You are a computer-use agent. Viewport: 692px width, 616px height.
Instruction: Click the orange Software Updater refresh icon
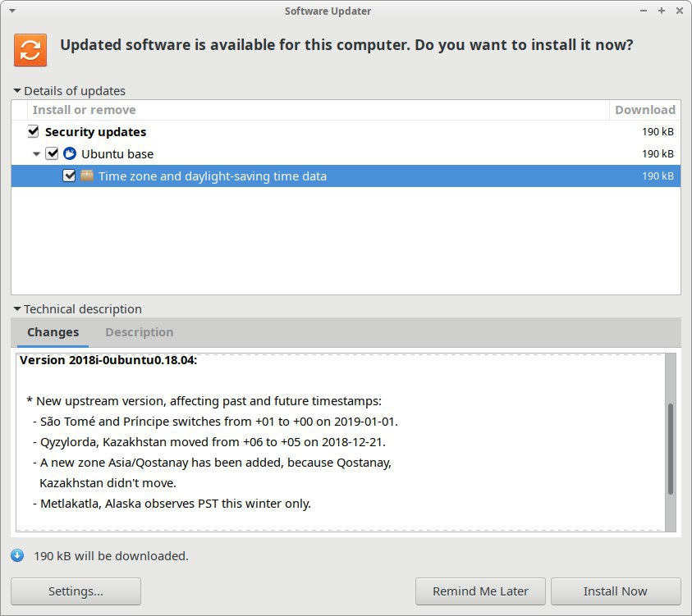pyautogui.click(x=30, y=50)
